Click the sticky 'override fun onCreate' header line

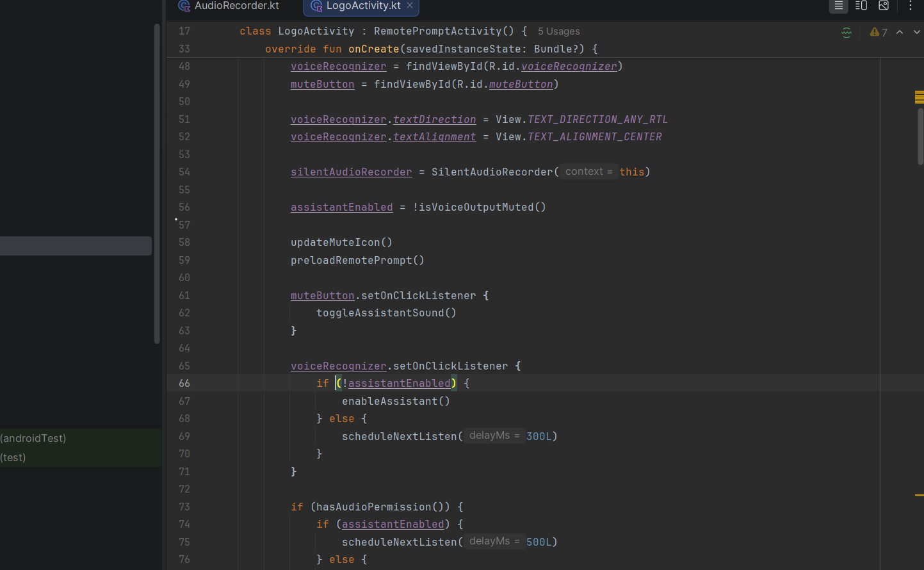431,49
